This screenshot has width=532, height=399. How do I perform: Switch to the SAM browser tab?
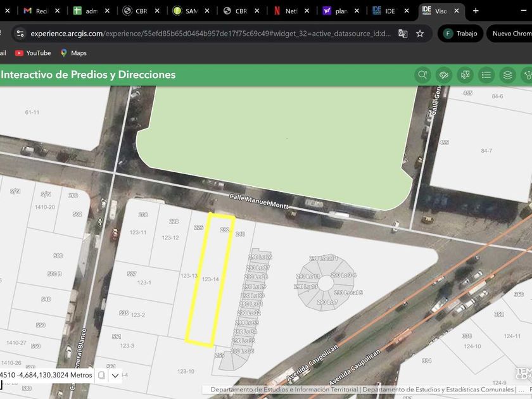187,11
